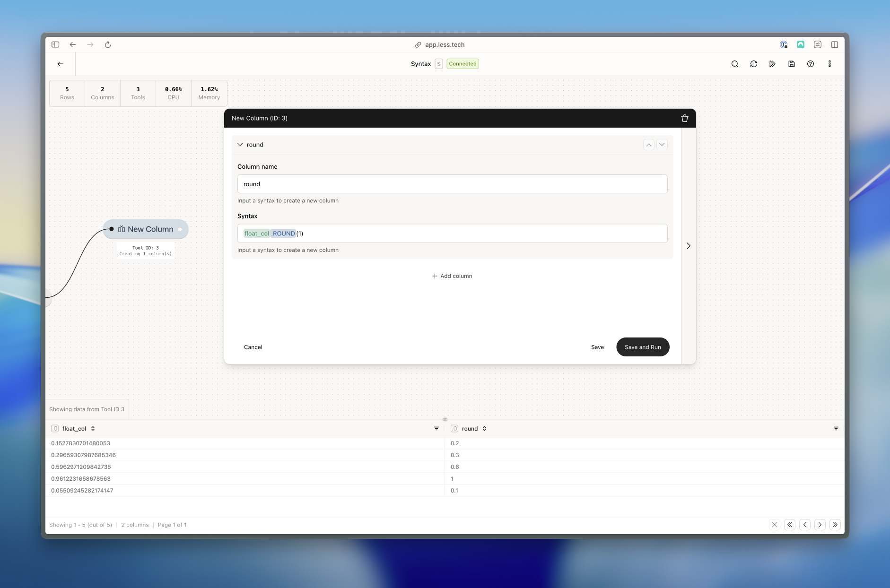Screen dimensions: 890x588
Task: Click the round column type icon
Action: point(454,429)
